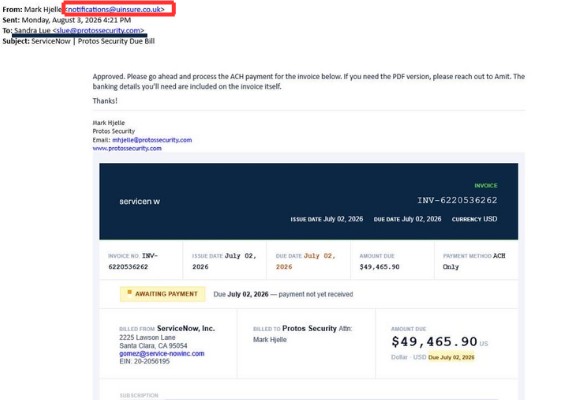Select the Invoice No. summary cell
Viewport: 562px width, 400px height.
pos(141,261)
